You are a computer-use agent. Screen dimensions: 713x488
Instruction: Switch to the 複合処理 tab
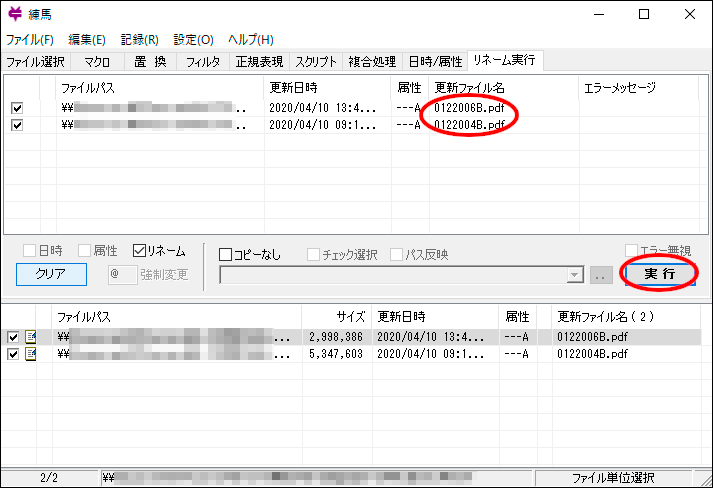coord(372,61)
